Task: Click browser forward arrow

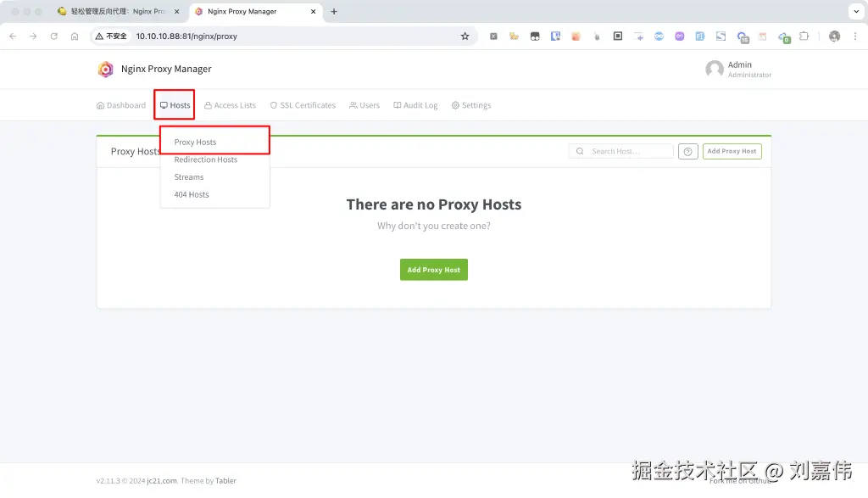Action: click(33, 36)
